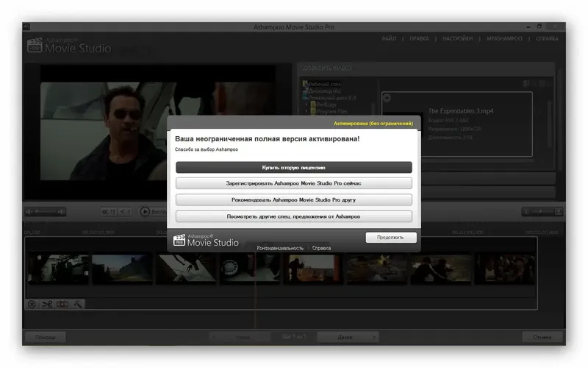This screenshot has width=588, height=368.
Task: Click the seventh timeline thumbnail
Action: (x=440, y=269)
